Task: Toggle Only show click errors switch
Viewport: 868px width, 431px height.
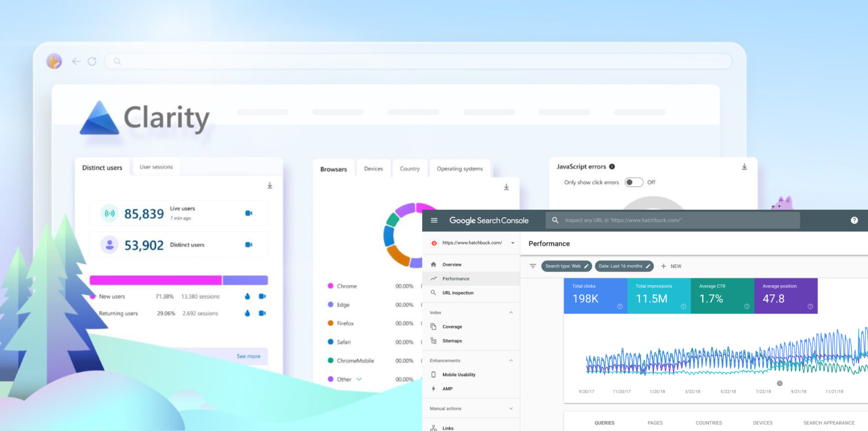Action: tap(634, 182)
